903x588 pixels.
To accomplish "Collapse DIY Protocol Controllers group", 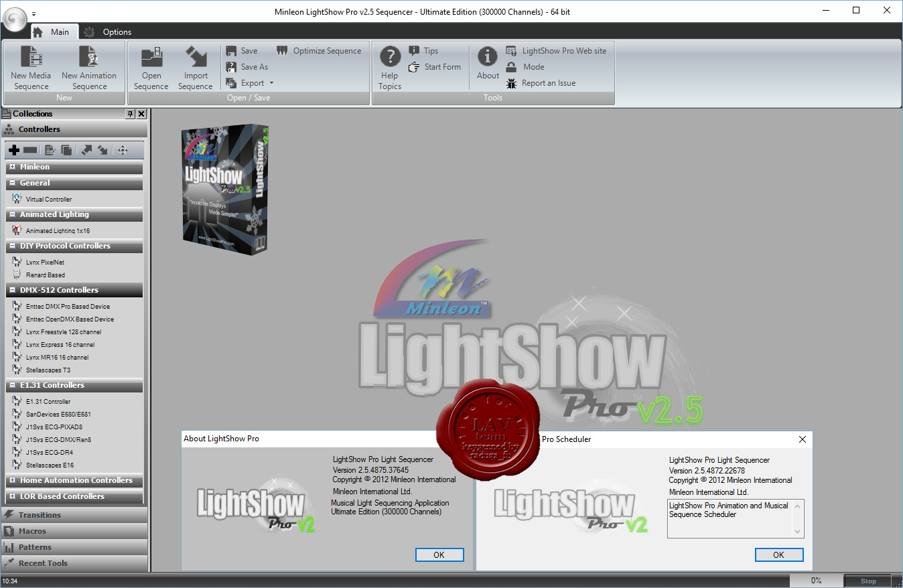I will (x=13, y=246).
